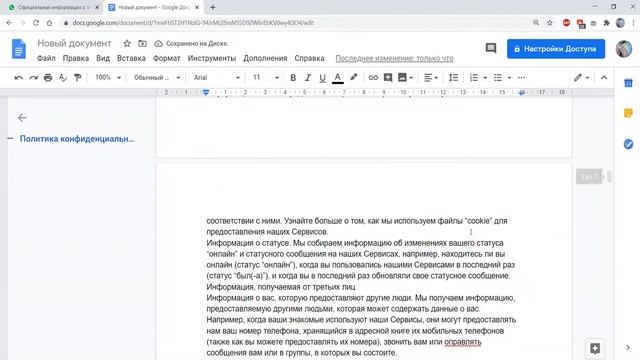This screenshot has width=640, height=360.
Task: Open the line spacing options
Action: (x=453, y=78)
